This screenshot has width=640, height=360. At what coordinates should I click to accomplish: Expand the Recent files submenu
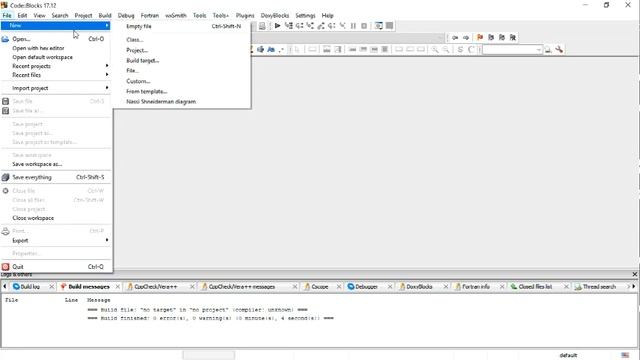click(x=56, y=75)
